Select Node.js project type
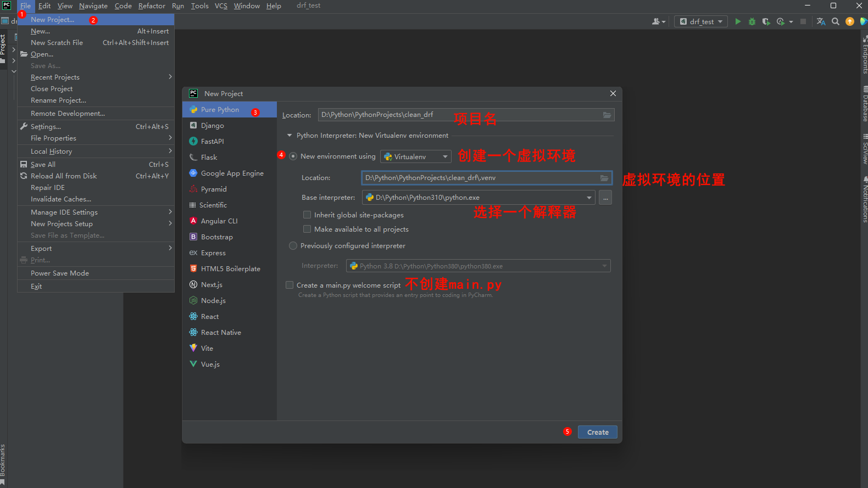 [230, 300]
